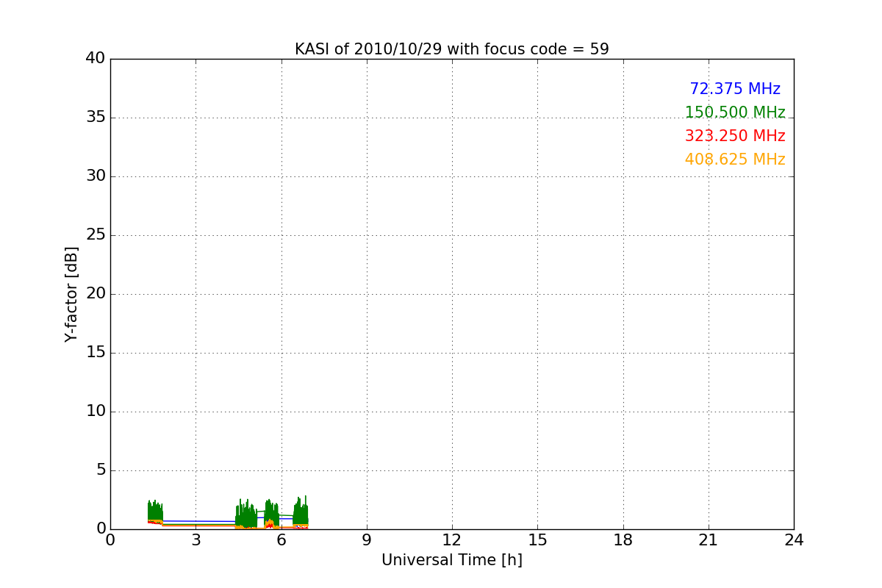Click x-axis tick label 24
This screenshot has width=882, height=588.
pos(794,540)
